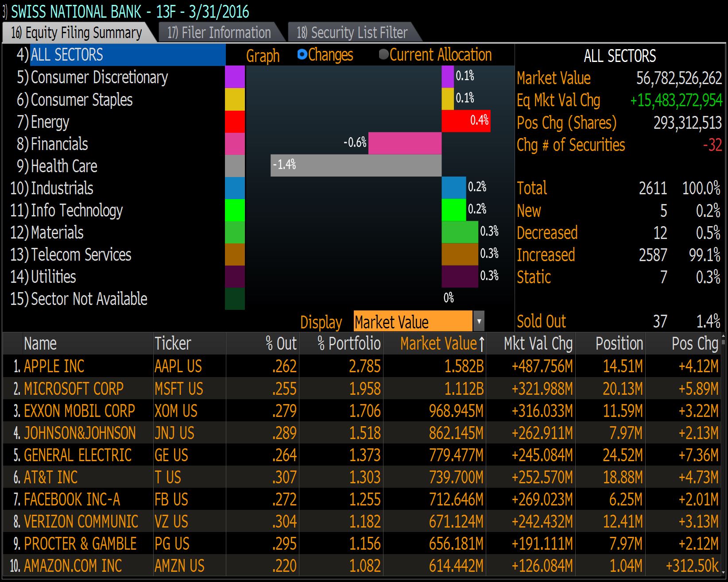Viewport: 728px width, 582px height.
Task: Select the Info Technology sector
Action: [x=66, y=210]
